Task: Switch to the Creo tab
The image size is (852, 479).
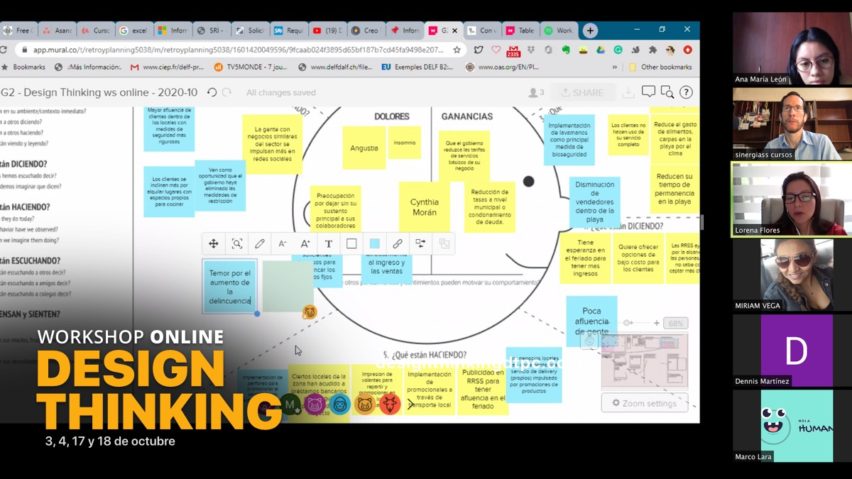Action: tap(364, 30)
